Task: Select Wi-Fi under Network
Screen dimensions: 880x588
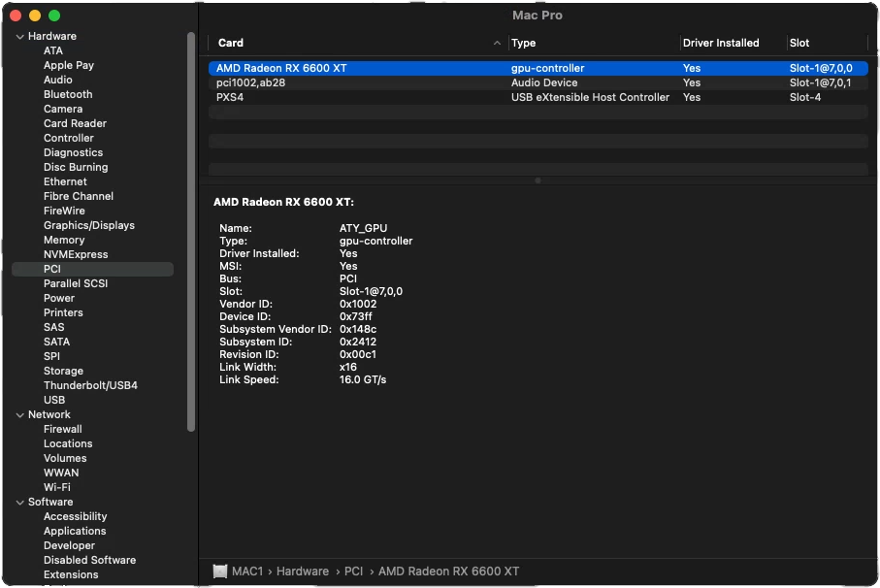Action: (56, 488)
